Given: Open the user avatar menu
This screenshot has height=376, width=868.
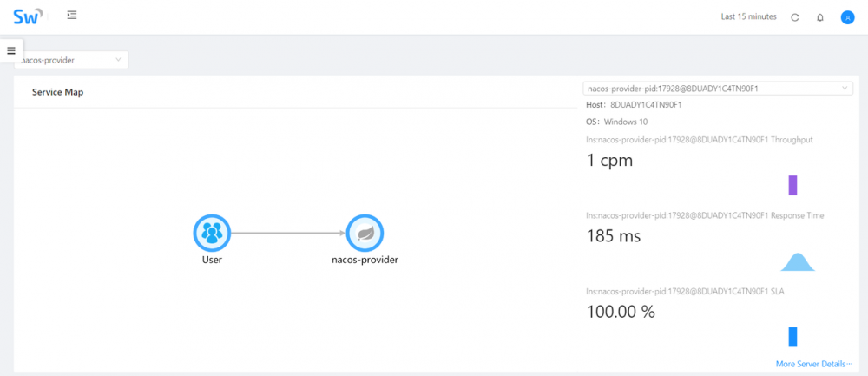Looking at the screenshot, I should coord(847,16).
